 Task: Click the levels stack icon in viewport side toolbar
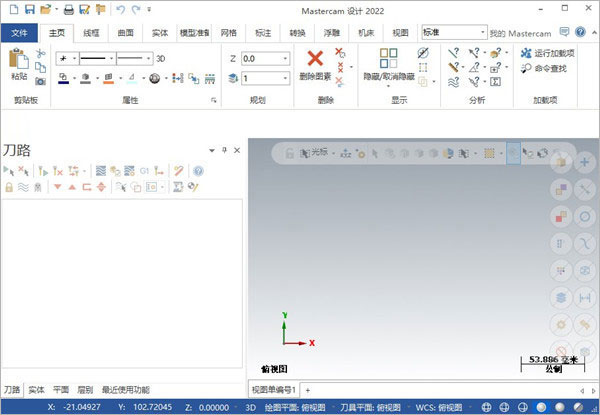click(x=561, y=298)
